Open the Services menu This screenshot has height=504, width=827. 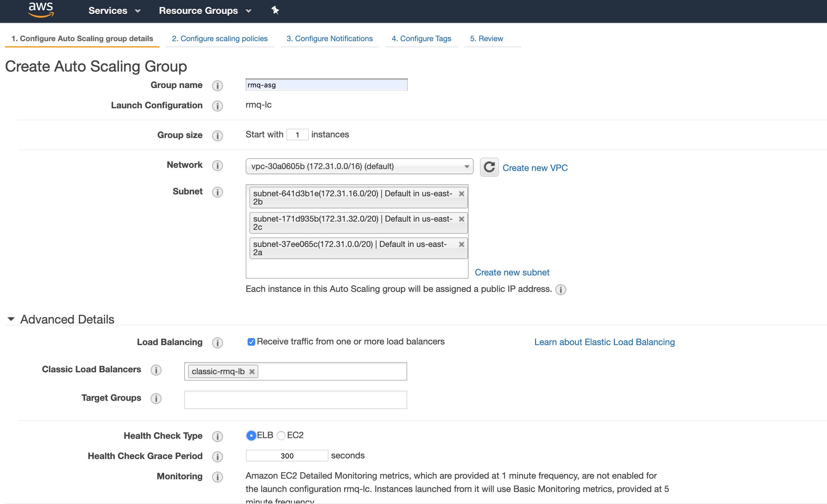click(x=114, y=11)
